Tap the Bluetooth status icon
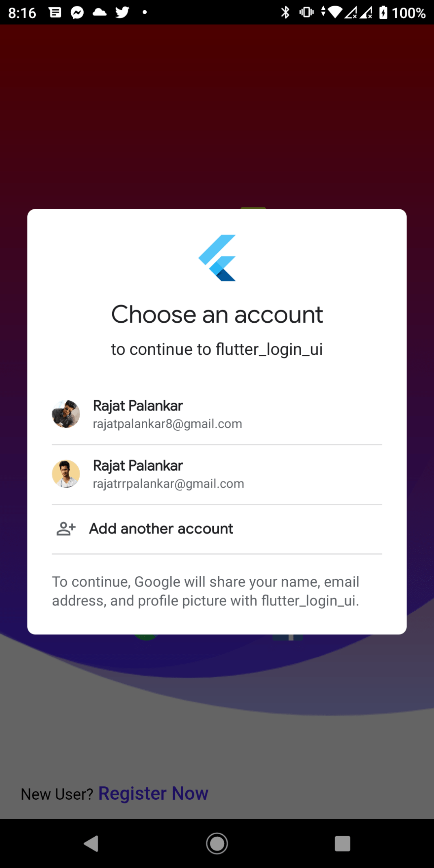The width and height of the screenshot is (434, 868). [286, 13]
